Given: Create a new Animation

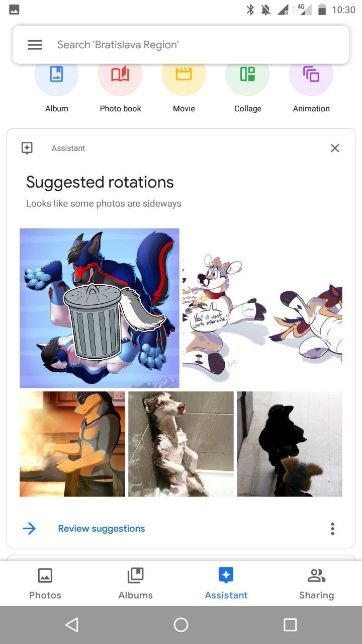Looking at the screenshot, I should point(311,75).
